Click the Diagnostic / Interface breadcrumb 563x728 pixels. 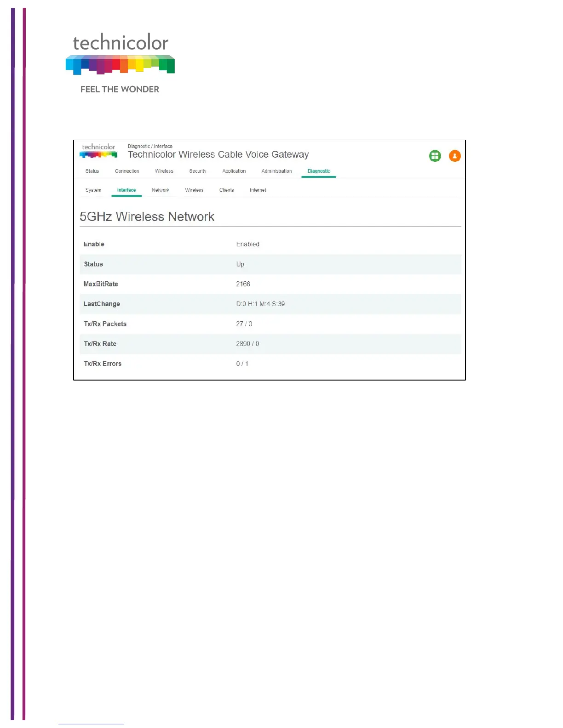[x=150, y=146]
